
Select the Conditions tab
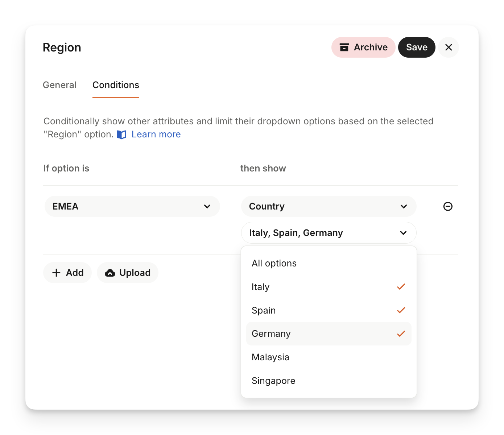116,85
